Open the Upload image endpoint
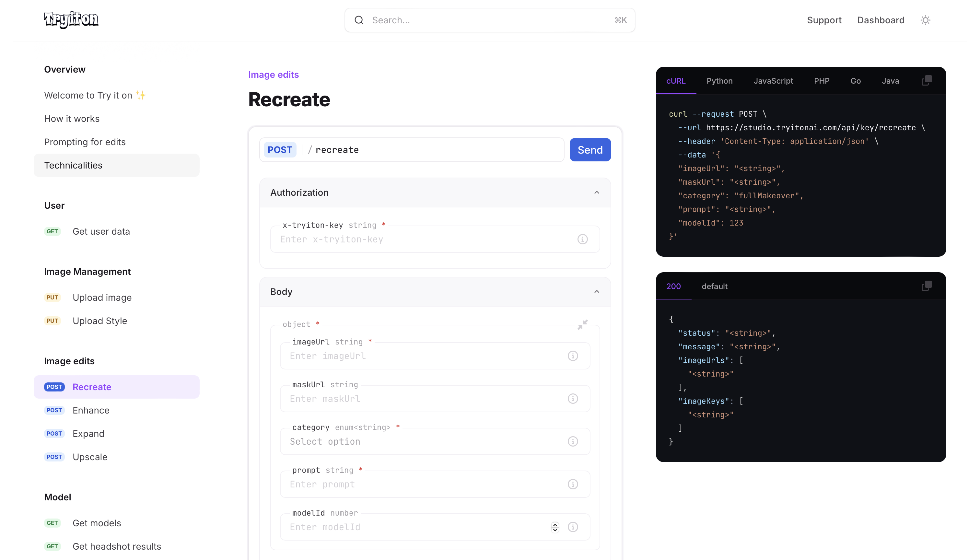The height and width of the screenshot is (560, 980). pos(117,298)
